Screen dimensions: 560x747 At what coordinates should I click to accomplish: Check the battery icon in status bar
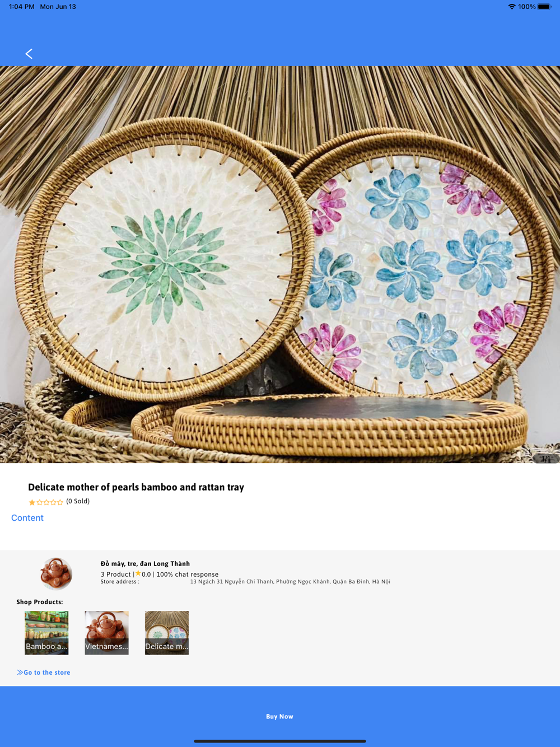(x=544, y=7)
